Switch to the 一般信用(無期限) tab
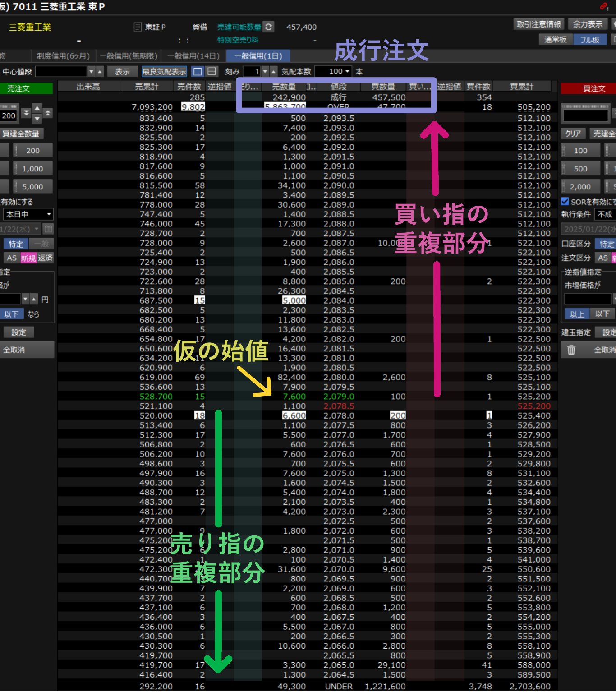 click(x=129, y=55)
